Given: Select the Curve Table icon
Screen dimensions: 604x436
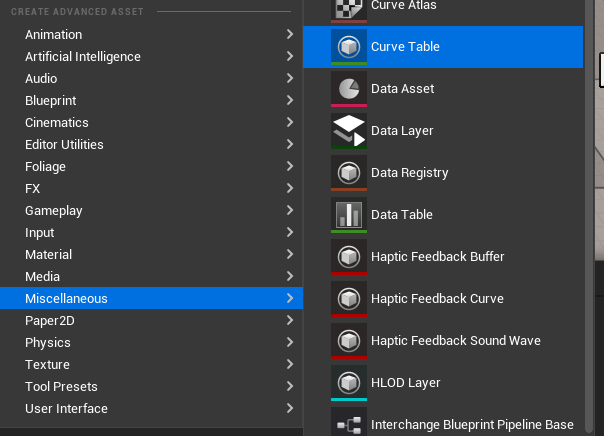Looking at the screenshot, I should (349, 47).
